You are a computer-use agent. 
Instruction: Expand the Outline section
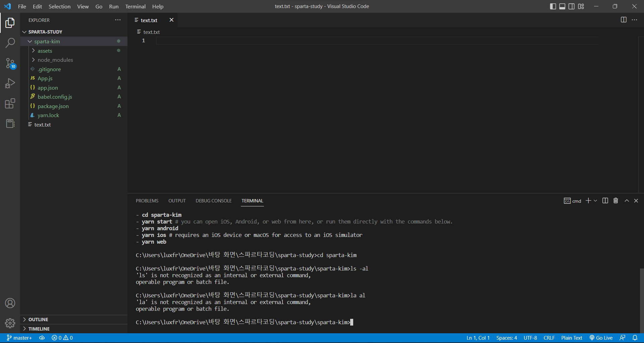74,320
